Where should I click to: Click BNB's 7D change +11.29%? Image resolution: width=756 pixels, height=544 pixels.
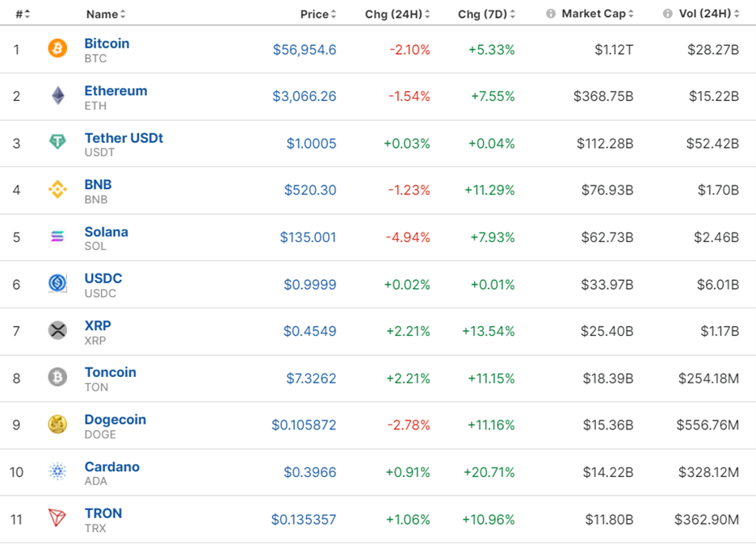(x=489, y=190)
